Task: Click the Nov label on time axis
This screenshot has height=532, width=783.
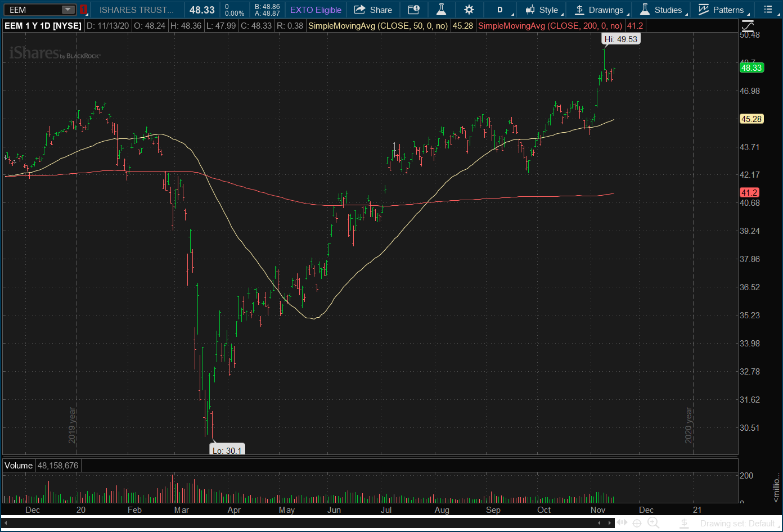Action: coord(598,510)
